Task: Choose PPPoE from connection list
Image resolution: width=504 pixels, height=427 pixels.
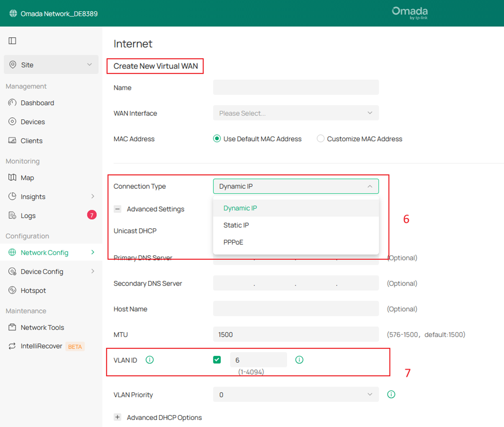Action: (x=233, y=242)
